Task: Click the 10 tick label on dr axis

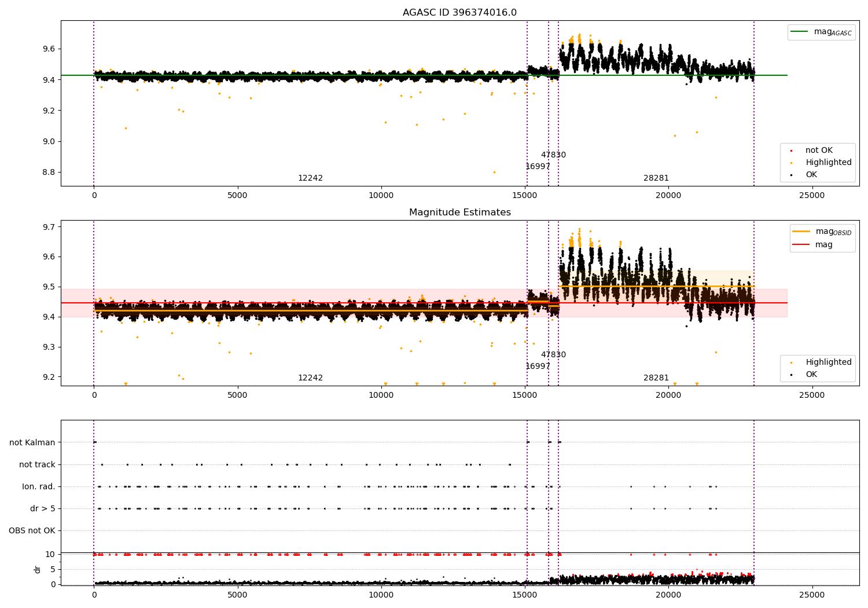Action: 51,554
